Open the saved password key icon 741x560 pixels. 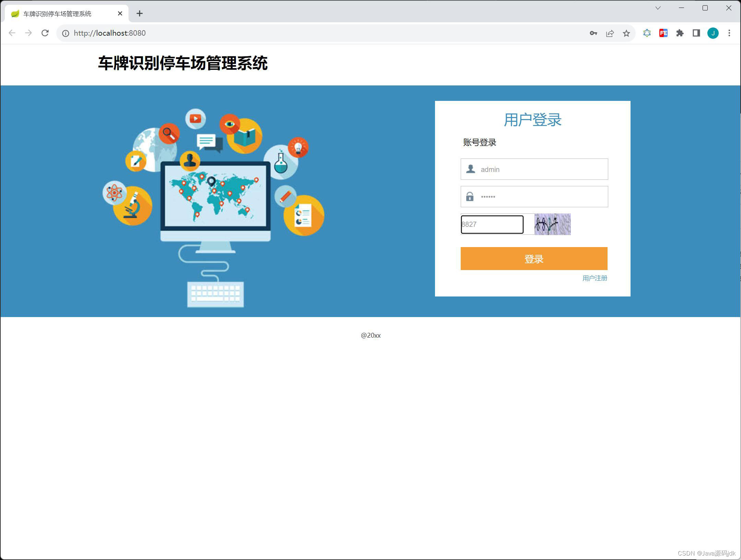click(593, 33)
